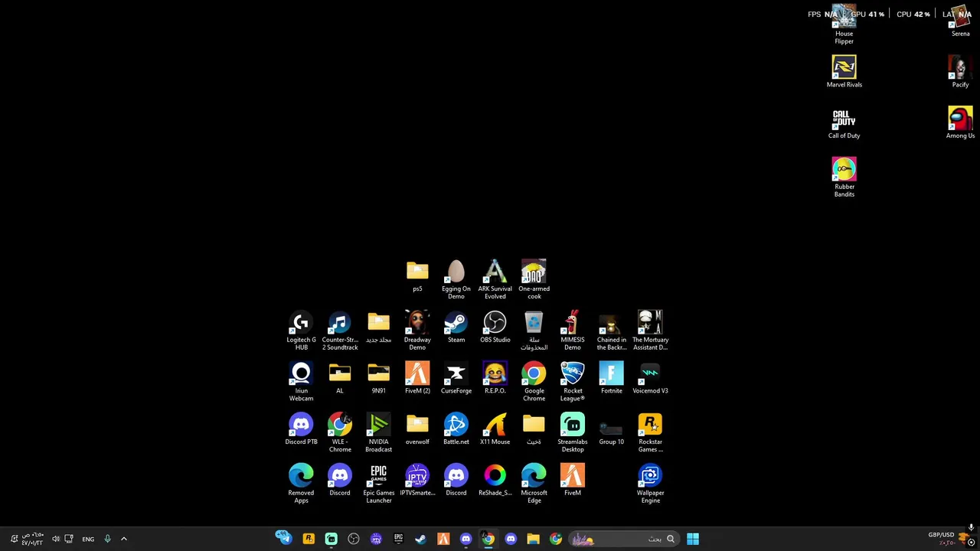This screenshot has width=980, height=551.
Task: Select the Removed Apps Edge shortcut
Action: pyautogui.click(x=301, y=484)
